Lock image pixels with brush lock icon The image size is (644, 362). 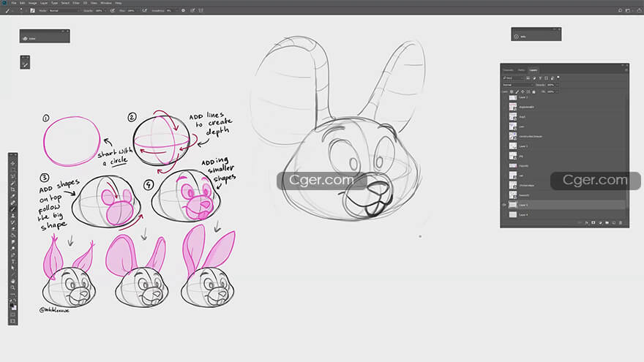click(x=517, y=92)
